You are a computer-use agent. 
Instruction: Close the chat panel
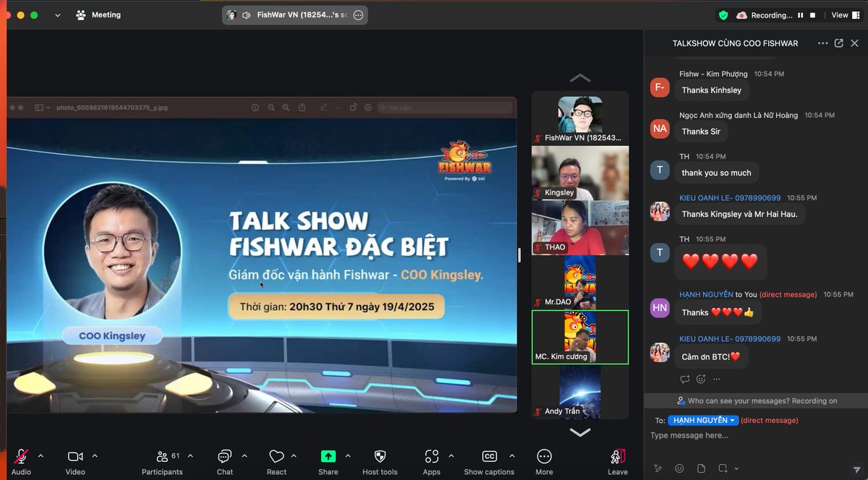[x=855, y=43]
